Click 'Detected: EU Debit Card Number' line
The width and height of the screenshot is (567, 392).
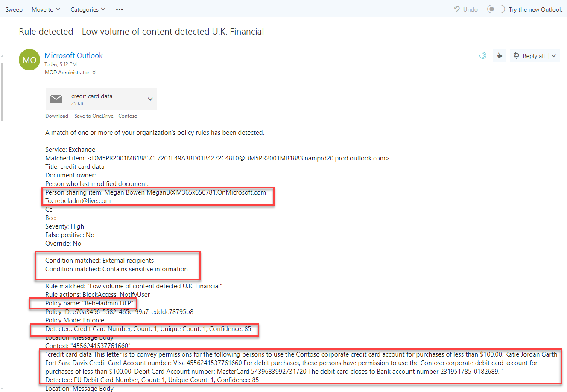point(152,380)
